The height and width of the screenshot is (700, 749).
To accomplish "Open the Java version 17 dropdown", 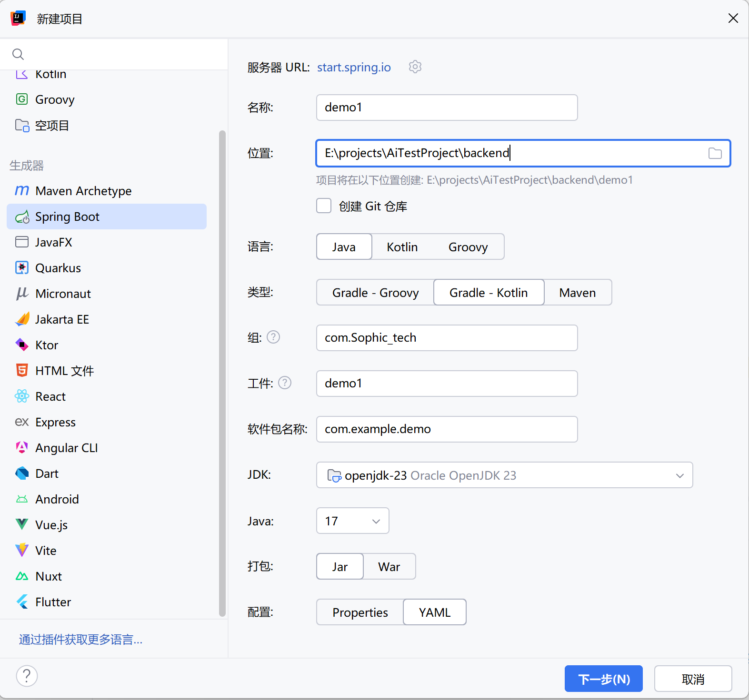I will click(x=353, y=521).
